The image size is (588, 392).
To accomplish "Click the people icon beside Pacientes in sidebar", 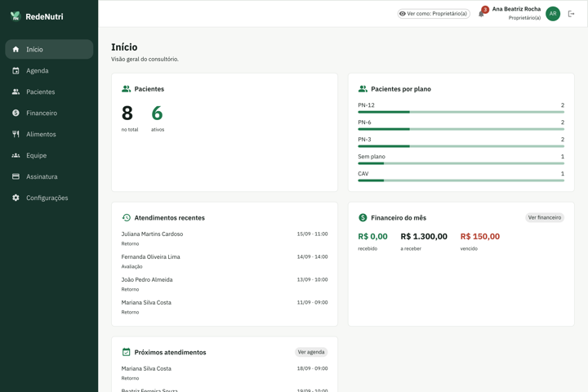I will tap(16, 91).
